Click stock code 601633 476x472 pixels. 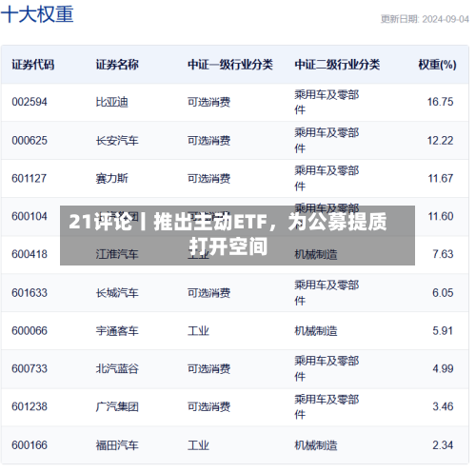30,292
